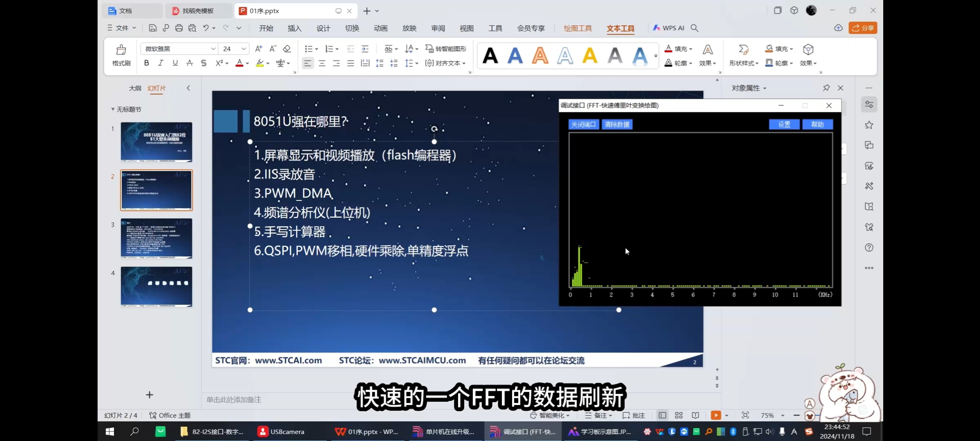Toggle italic formatting
This screenshot has height=441, width=980.
[x=161, y=63]
